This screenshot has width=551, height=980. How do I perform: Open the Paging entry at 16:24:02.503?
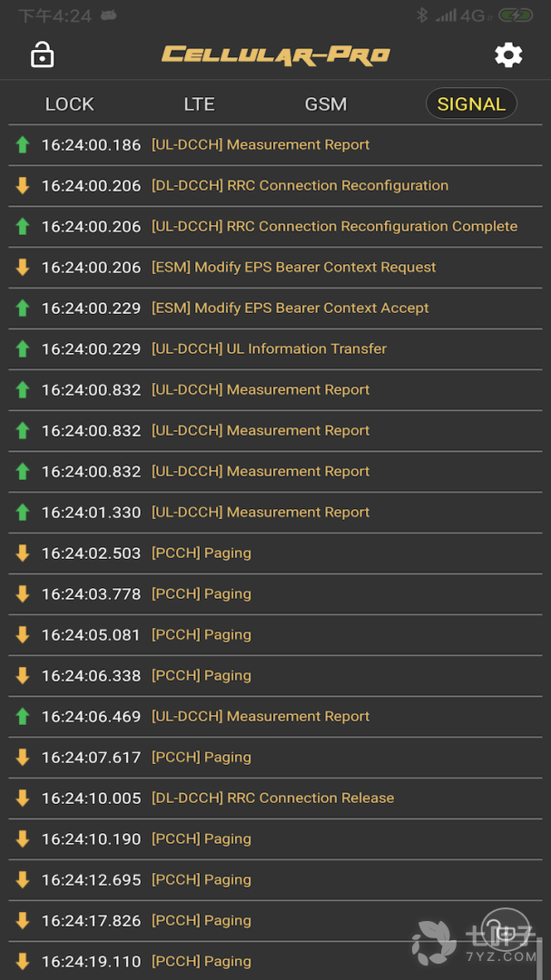tap(201, 554)
